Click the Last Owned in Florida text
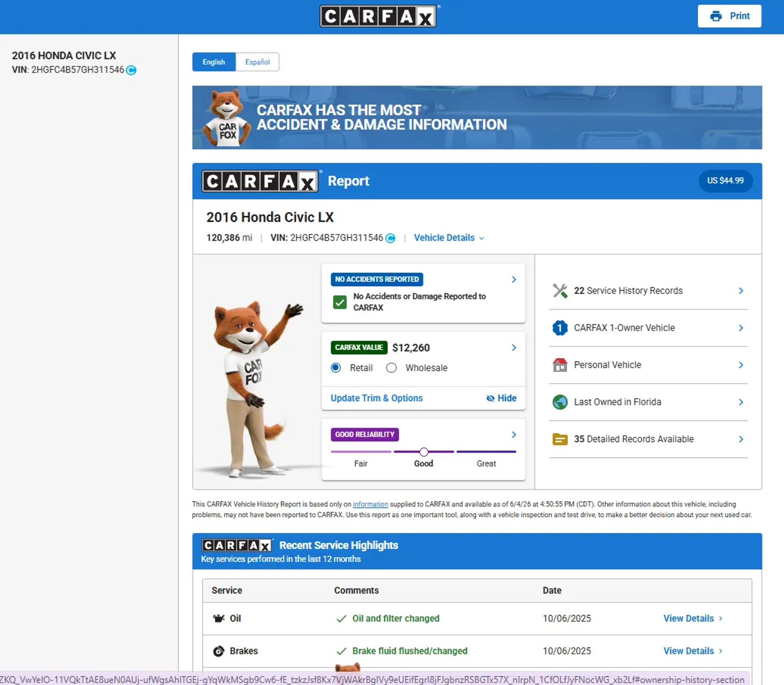Image resolution: width=784 pixels, height=685 pixels. (618, 402)
